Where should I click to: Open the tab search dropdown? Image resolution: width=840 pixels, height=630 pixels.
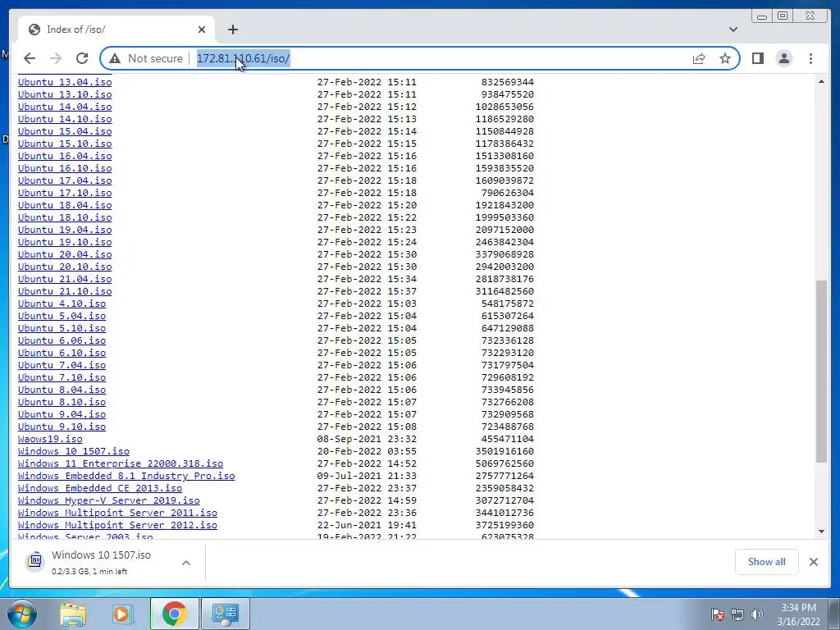tap(733, 30)
